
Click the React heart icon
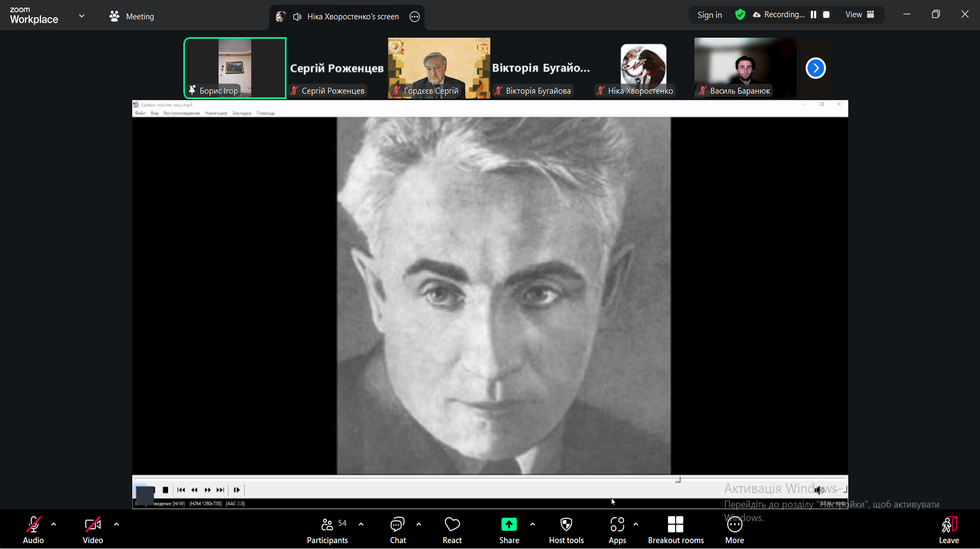452,530
